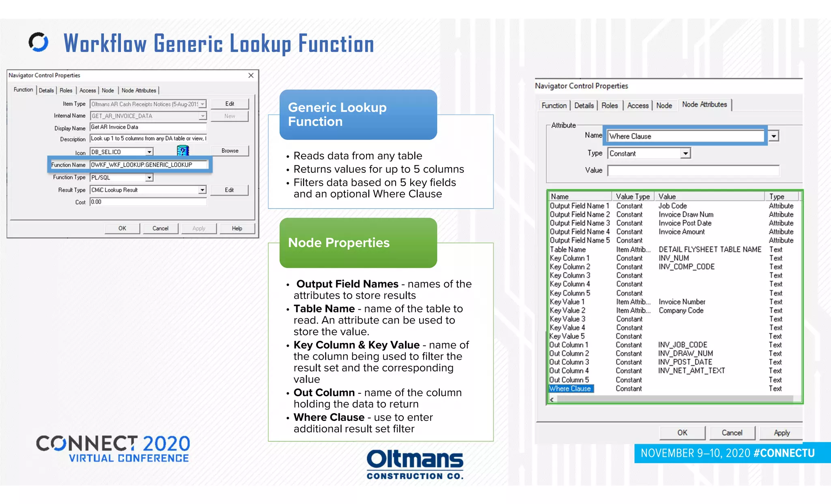Open Details tab in right dialog
831x504 pixels.
pyautogui.click(x=584, y=105)
